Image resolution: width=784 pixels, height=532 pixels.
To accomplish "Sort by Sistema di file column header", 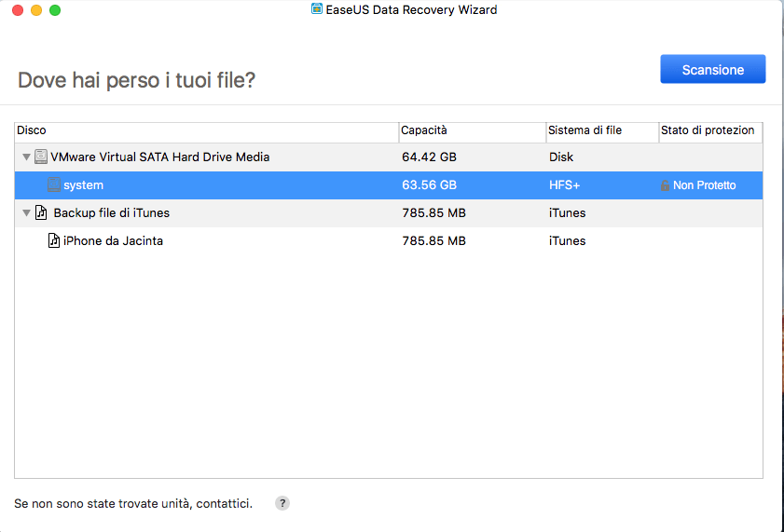I will point(602,130).
